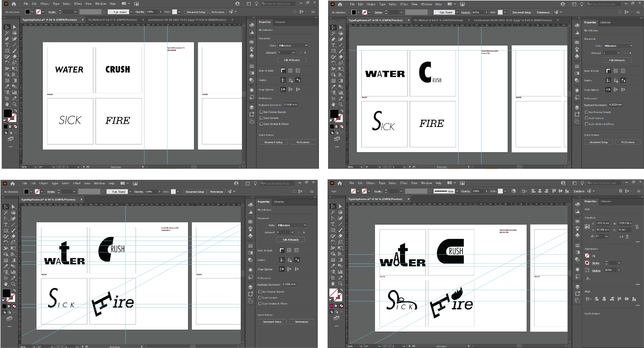Open the fx effects menu icon
The height and width of the screenshot is (348, 644).
click(x=588, y=278)
